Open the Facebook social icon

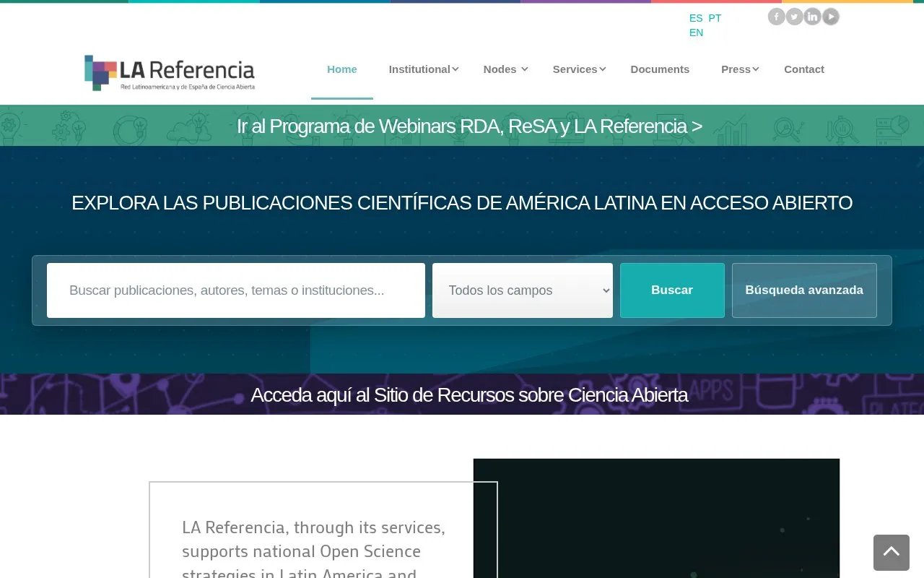tap(776, 17)
